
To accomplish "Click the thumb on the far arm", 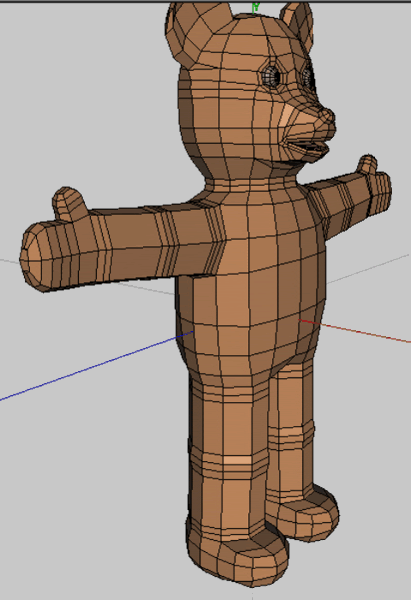I will tap(368, 165).
